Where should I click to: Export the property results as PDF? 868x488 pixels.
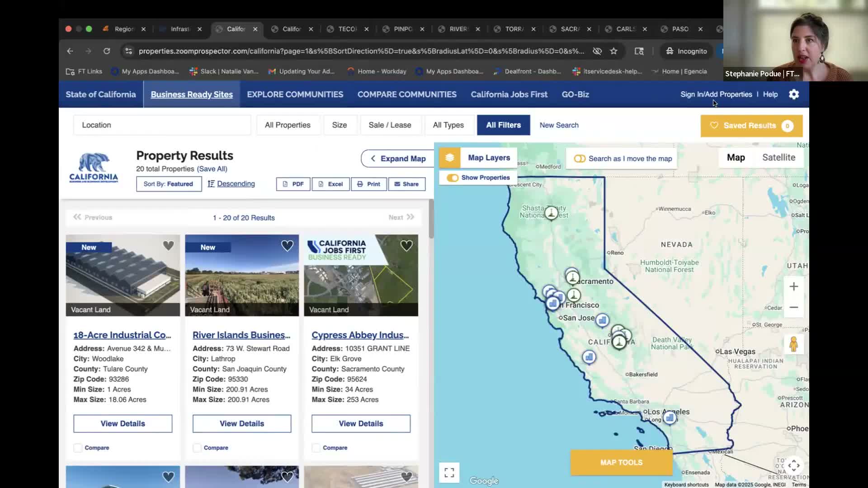point(293,184)
